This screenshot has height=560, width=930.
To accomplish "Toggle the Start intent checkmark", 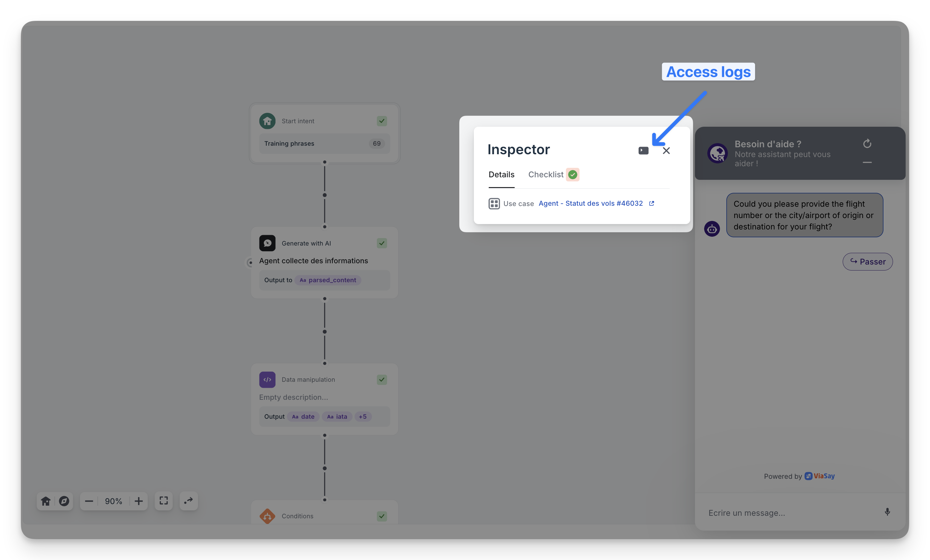I will point(381,121).
